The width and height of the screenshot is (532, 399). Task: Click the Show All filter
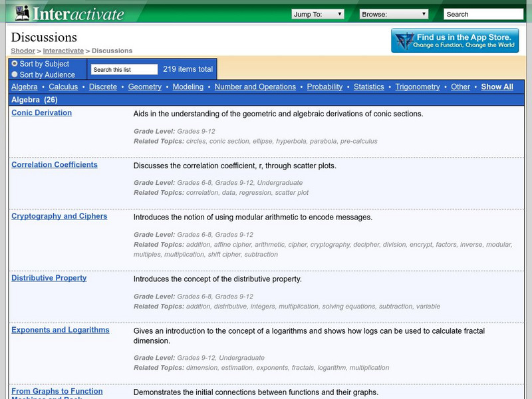point(497,87)
